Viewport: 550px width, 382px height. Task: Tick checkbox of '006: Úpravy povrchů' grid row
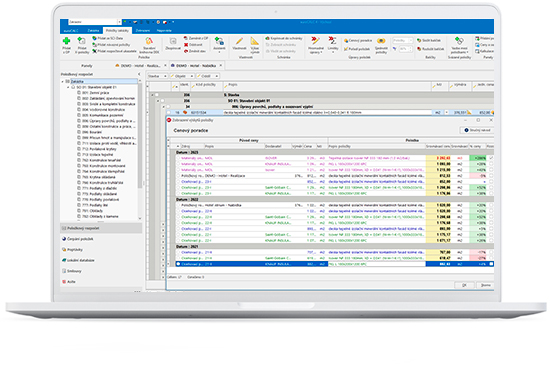(168, 107)
